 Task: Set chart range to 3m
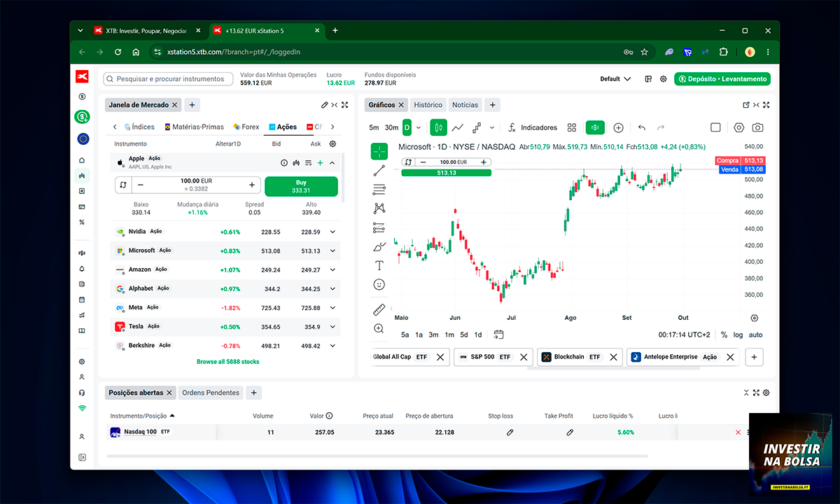click(x=433, y=335)
